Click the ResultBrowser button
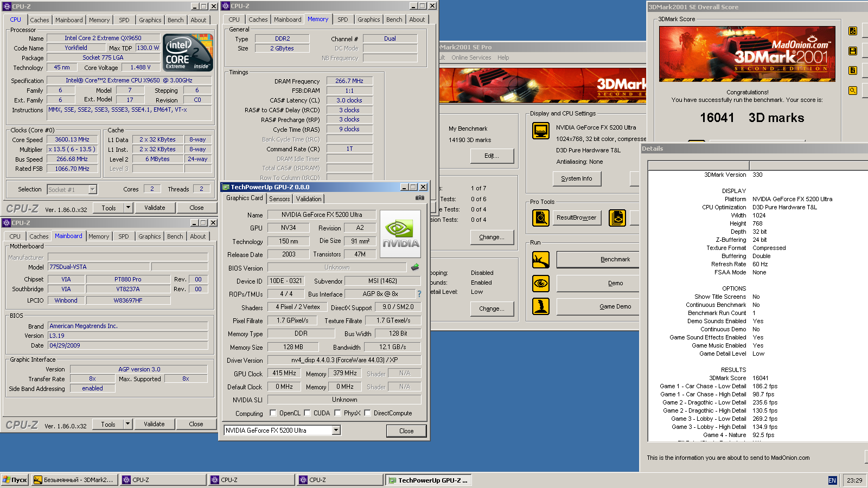868x488 pixels. pos(576,217)
